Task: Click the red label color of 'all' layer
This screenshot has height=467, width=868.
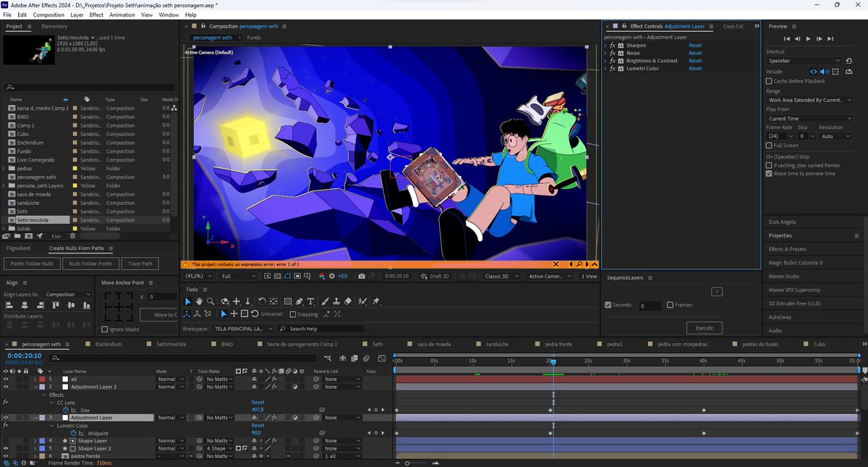Action: point(41,379)
